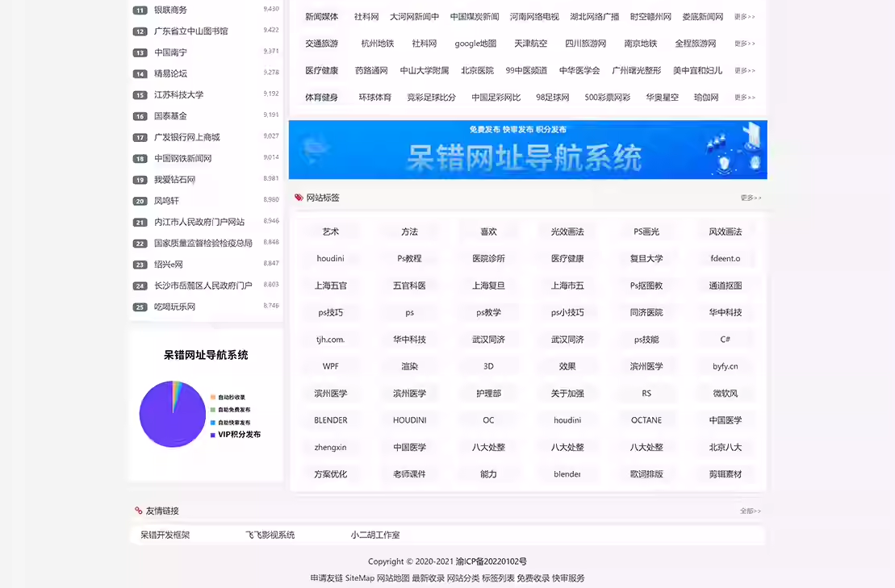View all friend links via 全部>>
Viewport: 895px width, 588px height.
coord(750,511)
